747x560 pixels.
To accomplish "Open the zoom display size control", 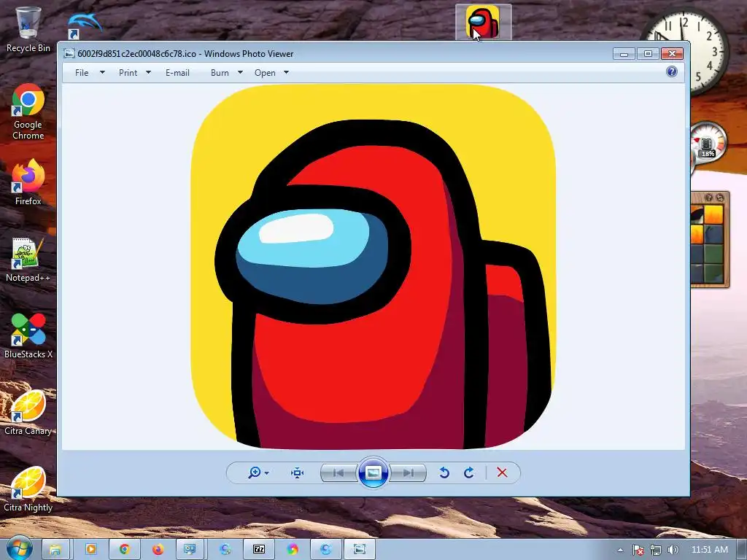I will tap(255, 472).
